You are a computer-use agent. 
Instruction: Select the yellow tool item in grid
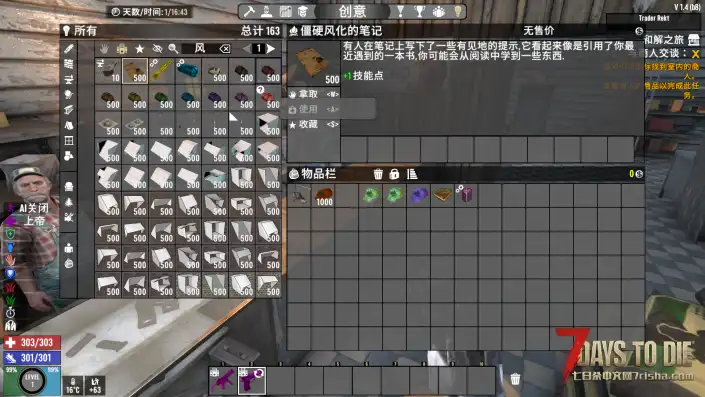tap(162, 71)
